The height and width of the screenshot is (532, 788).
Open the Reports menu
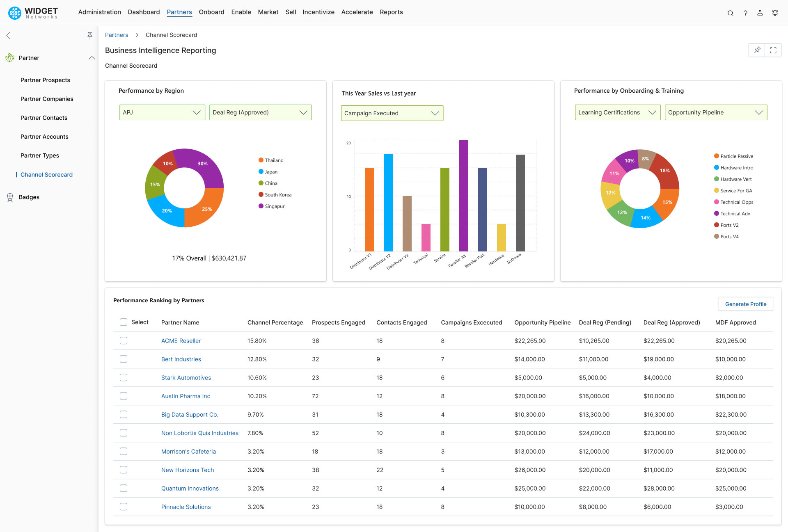[391, 12]
